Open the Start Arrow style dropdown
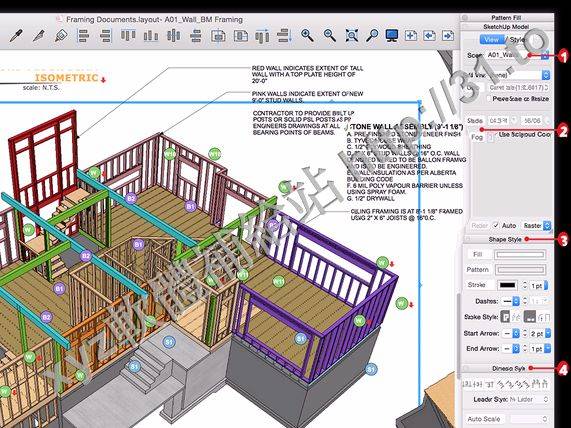Viewport: 571px width, 428px height. click(x=511, y=333)
